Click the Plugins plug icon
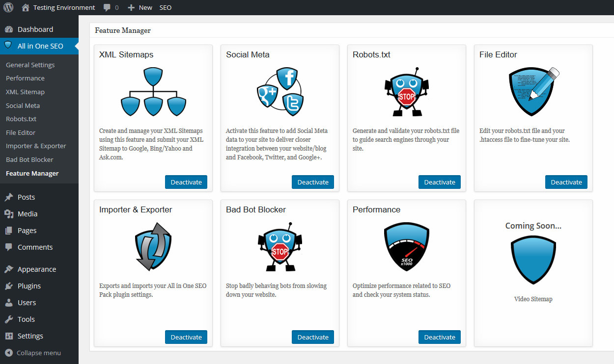This screenshot has width=614, height=364. (8, 286)
